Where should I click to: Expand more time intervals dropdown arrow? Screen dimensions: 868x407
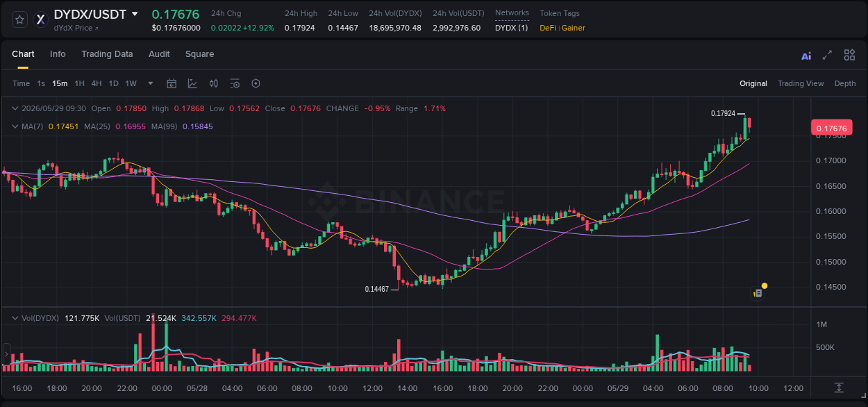click(x=151, y=83)
